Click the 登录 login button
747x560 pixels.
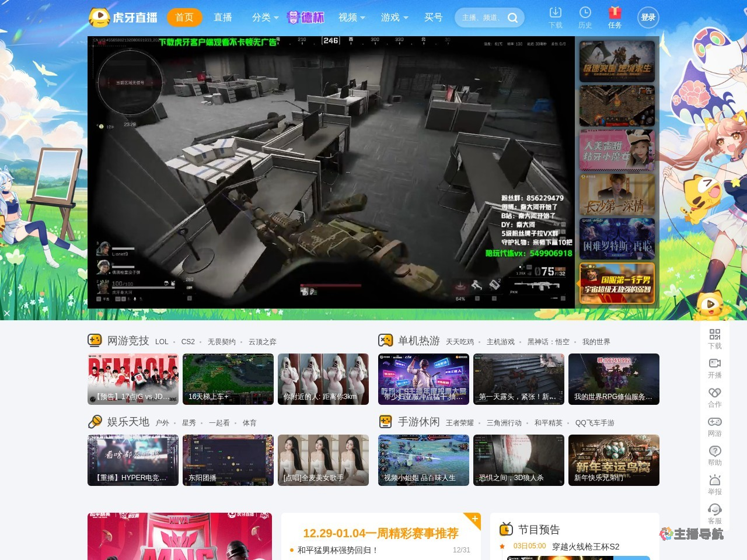pyautogui.click(x=648, y=17)
